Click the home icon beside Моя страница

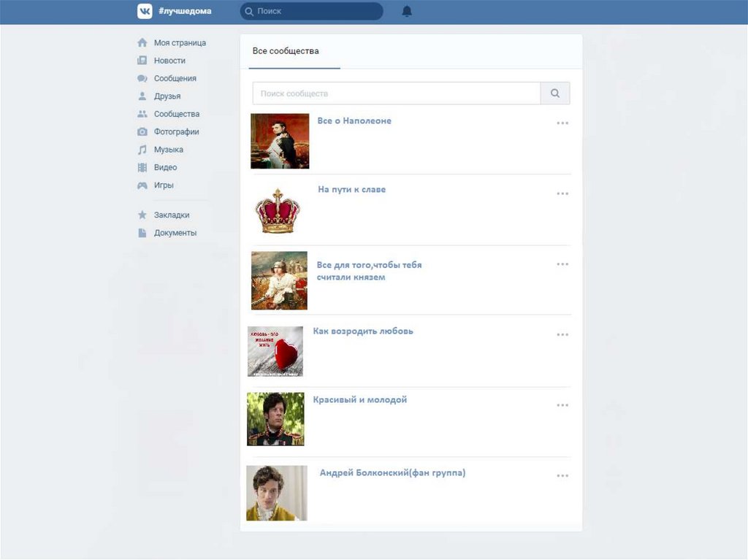pyautogui.click(x=142, y=42)
